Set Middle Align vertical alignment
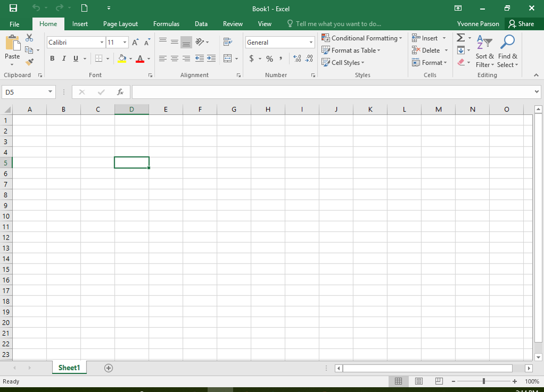 [x=174, y=42]
